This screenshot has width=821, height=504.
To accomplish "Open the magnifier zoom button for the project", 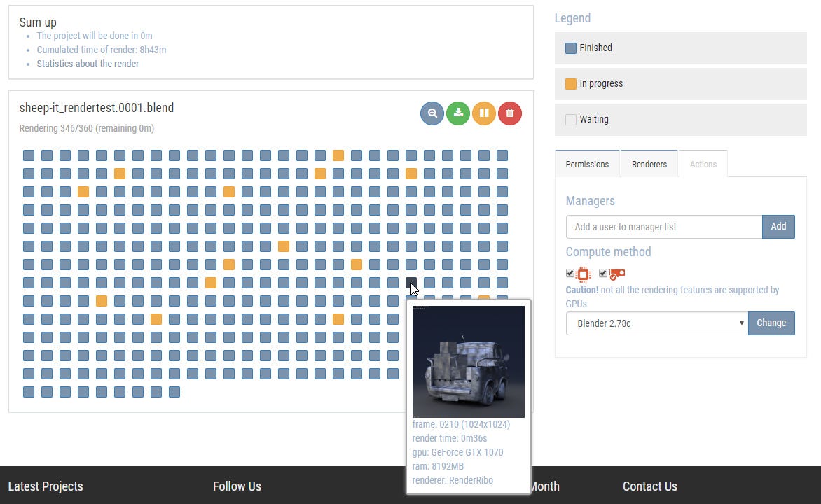I will [432, 113].
